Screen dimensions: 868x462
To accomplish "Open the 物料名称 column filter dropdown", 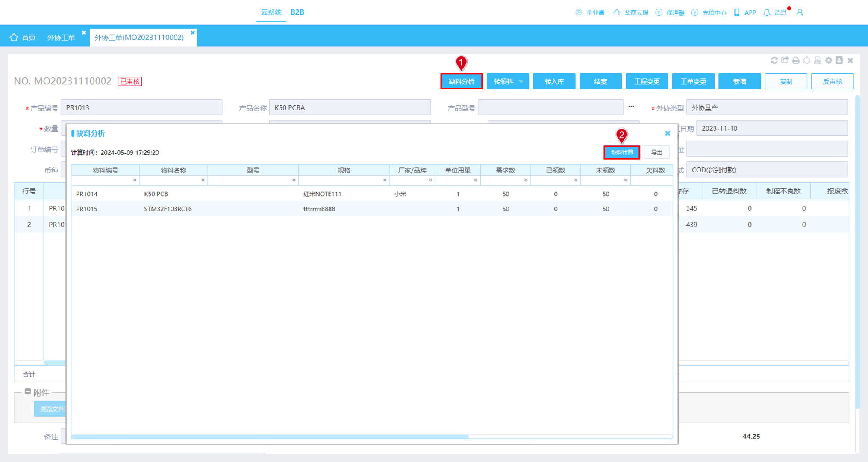I will click(x=203, y=181).
